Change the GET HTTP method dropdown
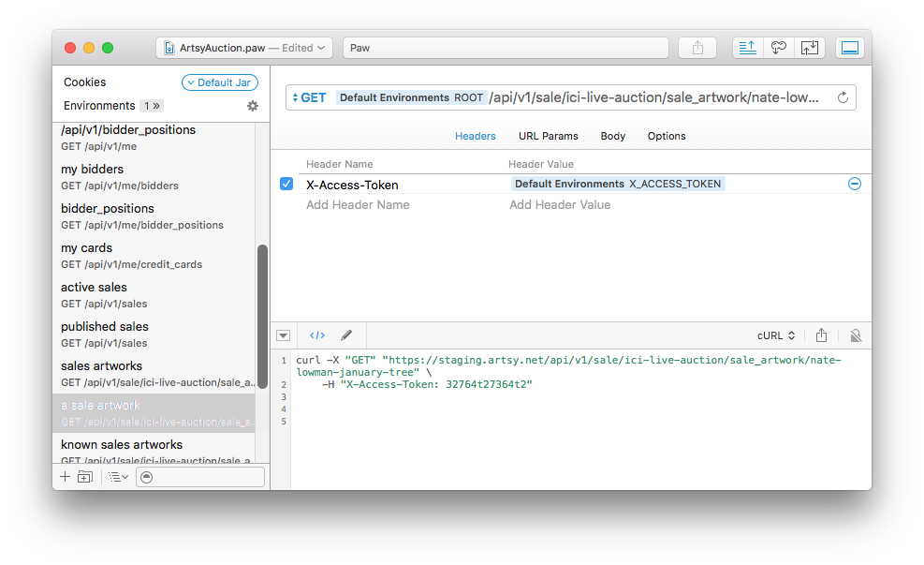924x565 pixels. click(309, 97)
